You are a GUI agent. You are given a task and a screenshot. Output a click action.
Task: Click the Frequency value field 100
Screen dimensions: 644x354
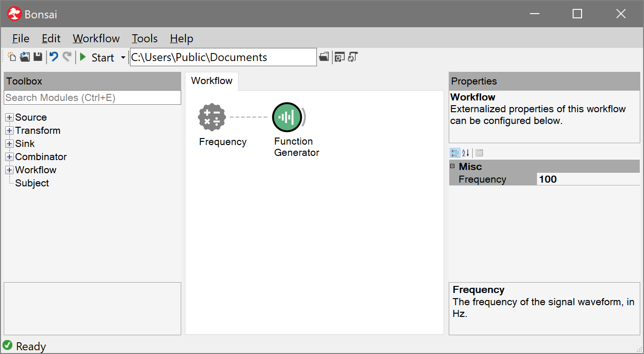[588, 179]
